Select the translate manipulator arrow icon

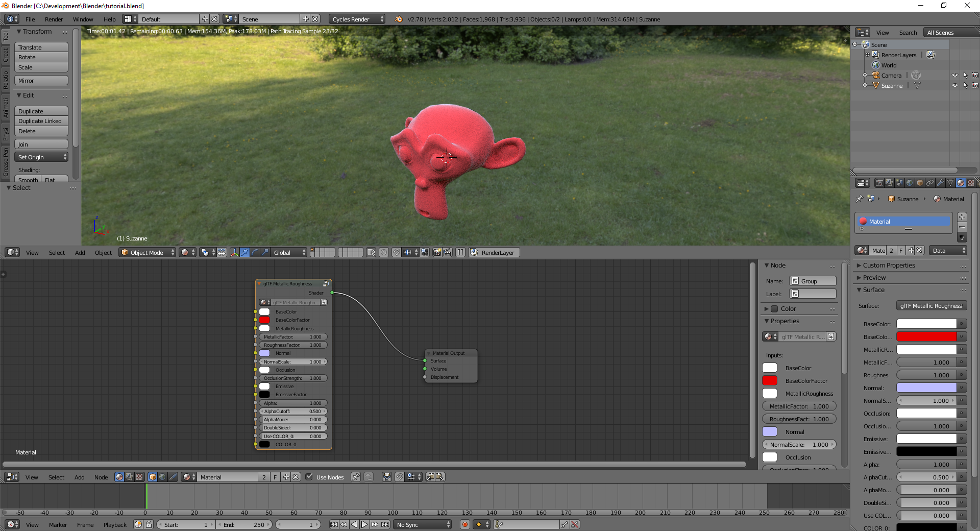[x=244, y=252]
